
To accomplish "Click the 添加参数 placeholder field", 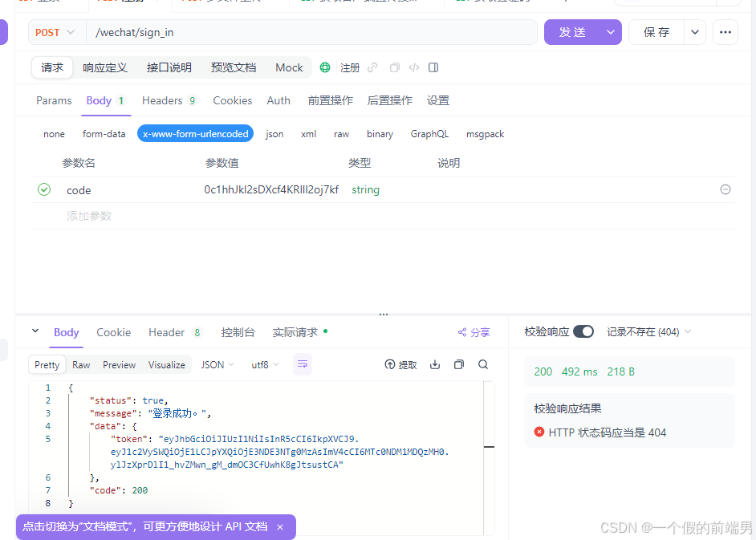I will [x=89, y=216].
